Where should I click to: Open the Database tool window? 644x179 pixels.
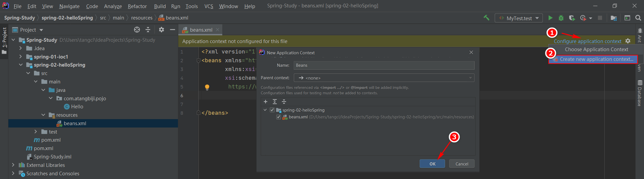click(640, 93)
